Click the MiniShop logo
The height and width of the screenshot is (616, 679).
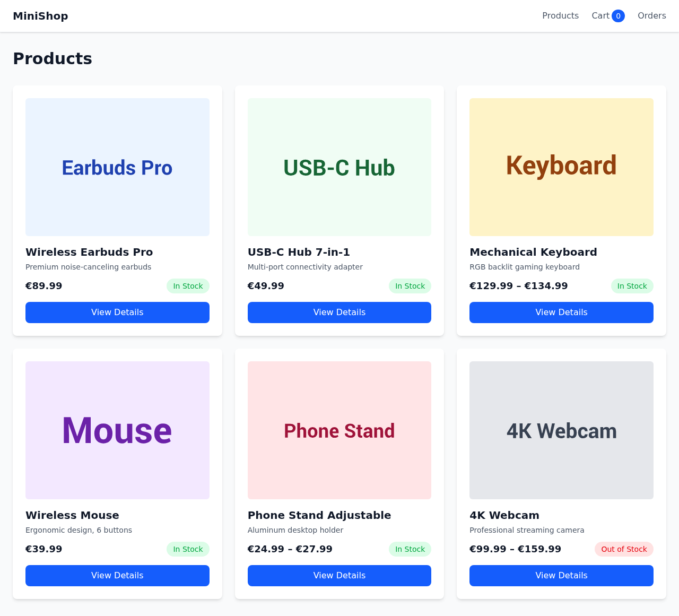[40, 16]
